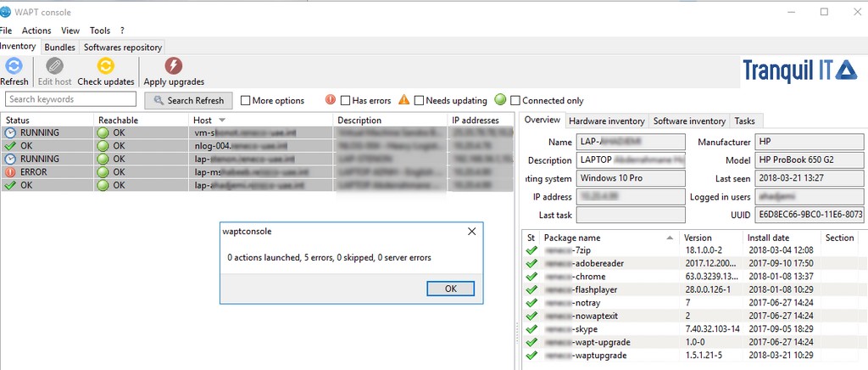Viewport: 868px width, 370px height.
Task: Open the Tools menu
Action: pyautogui.click(x=100, y=31)
